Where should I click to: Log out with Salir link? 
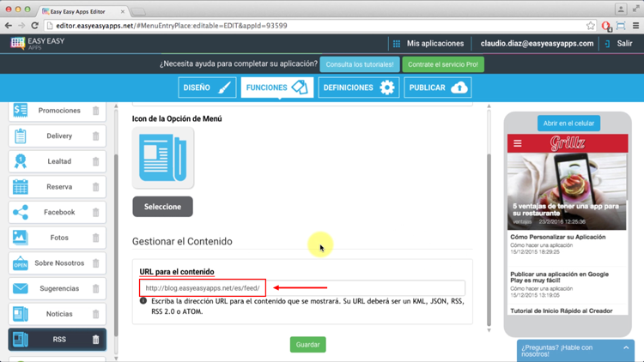(619, 44)
